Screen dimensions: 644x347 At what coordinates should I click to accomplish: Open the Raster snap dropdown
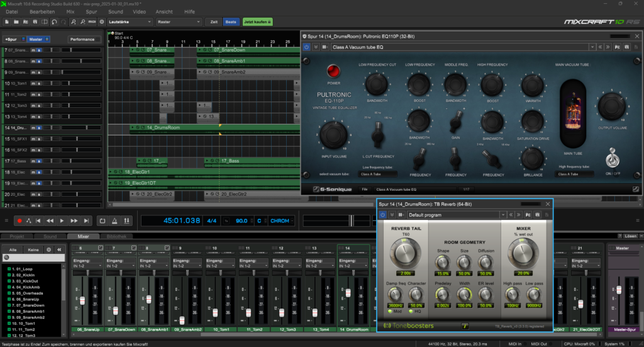[179, 22]
